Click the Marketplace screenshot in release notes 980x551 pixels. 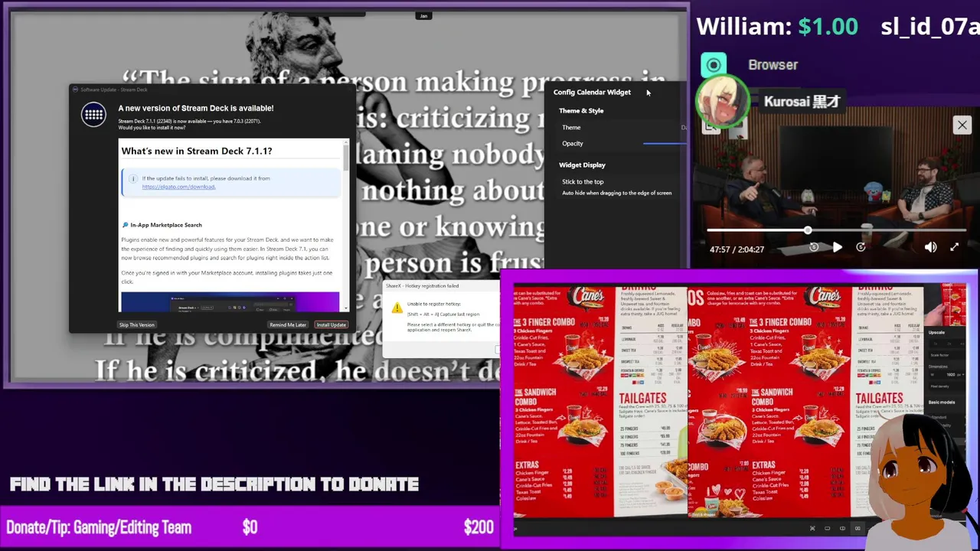pos(230,302)
